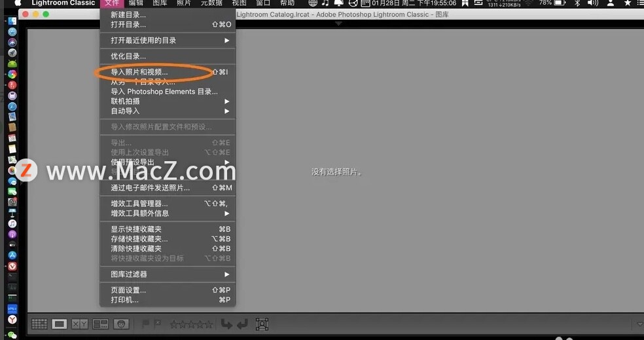644x340 pixels.
Task: Open the 照片 menu
Action: [x=184, y=3]
